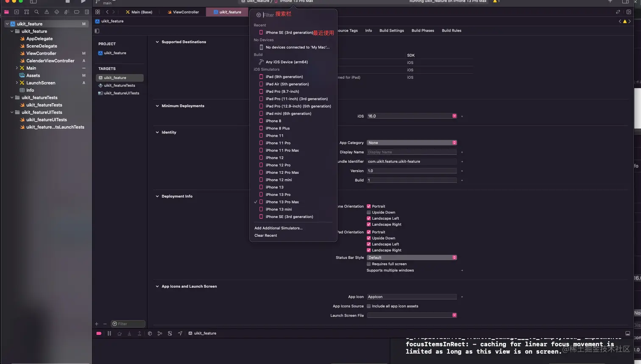Select Assets catalog in navigator
Image resolution: width=641 pixels, height=364 pixels.
(33, 75)
